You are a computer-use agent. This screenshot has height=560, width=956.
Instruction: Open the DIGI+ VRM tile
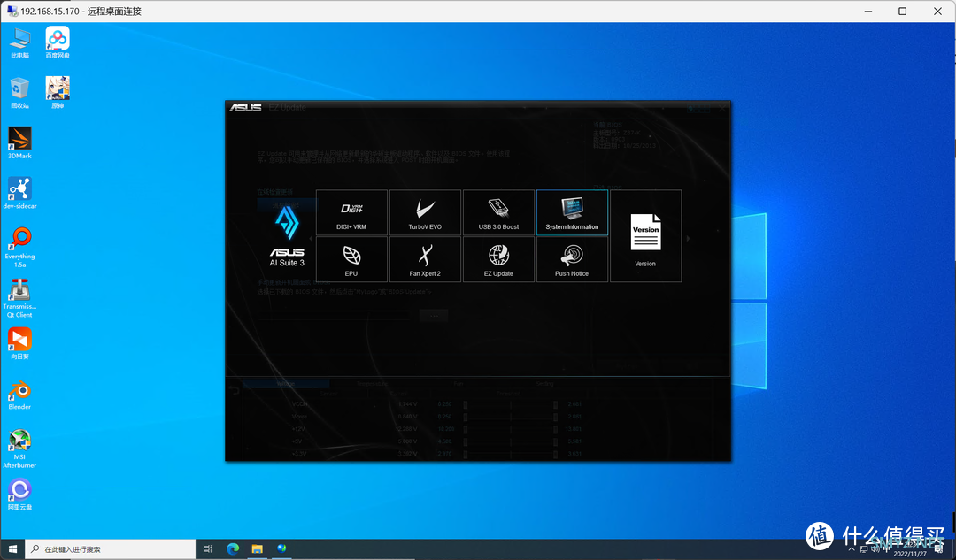click(x=351, y=212)
